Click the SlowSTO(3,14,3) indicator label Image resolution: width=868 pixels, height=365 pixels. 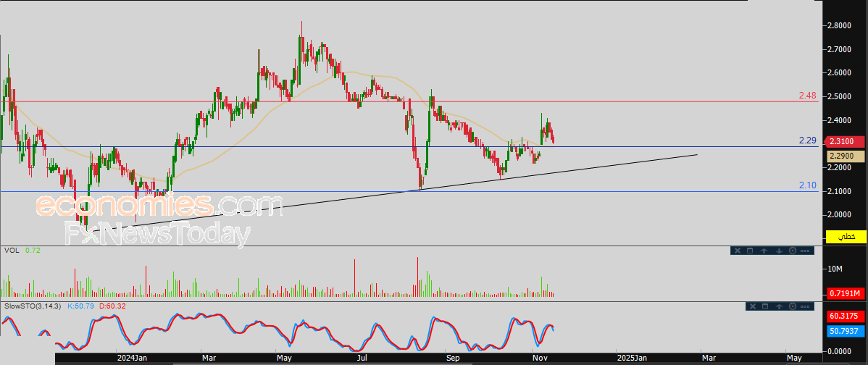33,306
